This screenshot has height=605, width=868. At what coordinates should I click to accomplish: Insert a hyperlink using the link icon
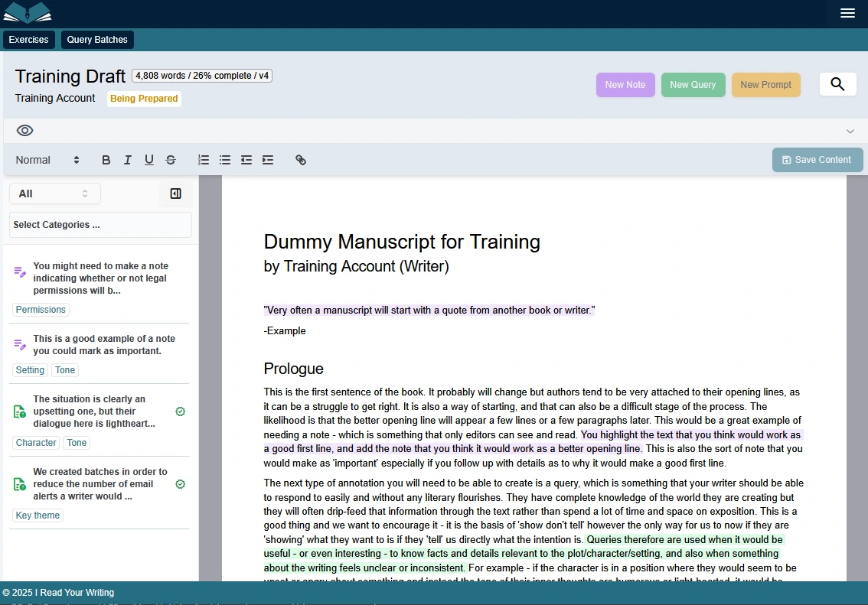(x=301, y=160)
